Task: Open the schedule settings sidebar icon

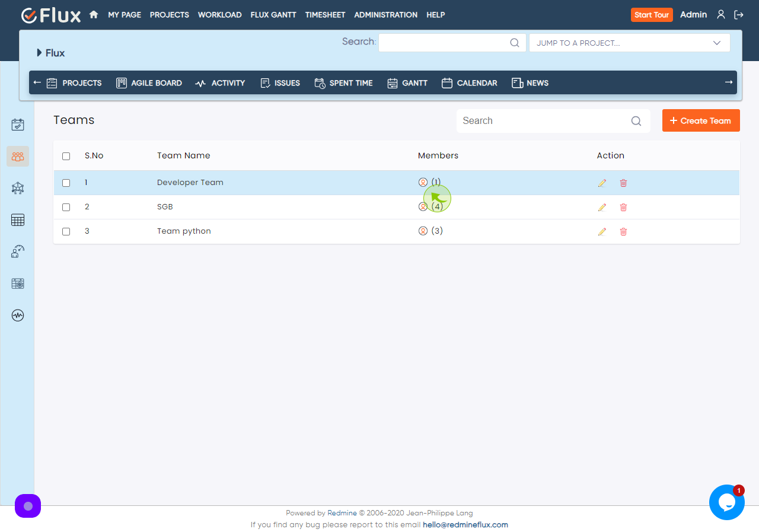Action: 18,283
